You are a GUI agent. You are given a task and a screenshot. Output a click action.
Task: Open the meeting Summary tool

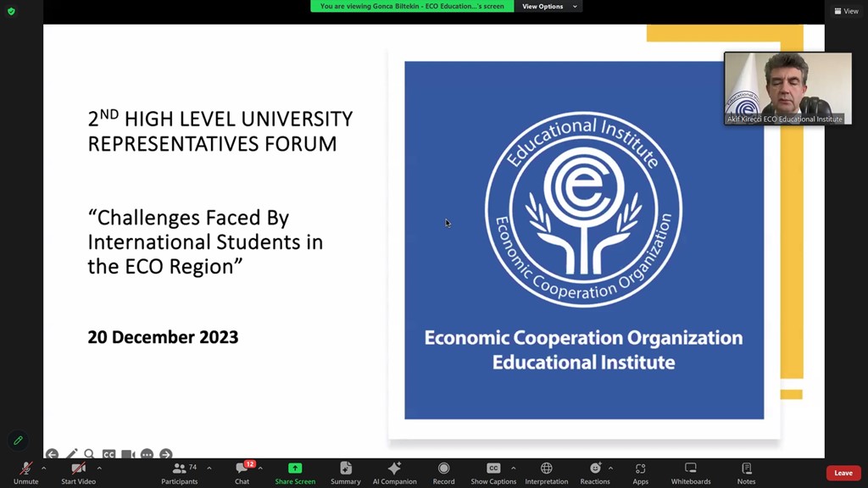(x=346, y=473)
